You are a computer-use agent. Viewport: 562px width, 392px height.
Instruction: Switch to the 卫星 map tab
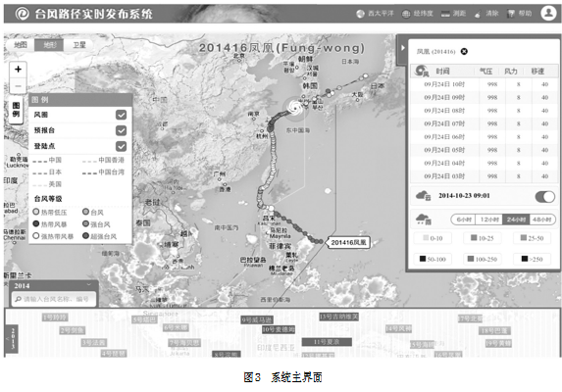tap(79, 45)
